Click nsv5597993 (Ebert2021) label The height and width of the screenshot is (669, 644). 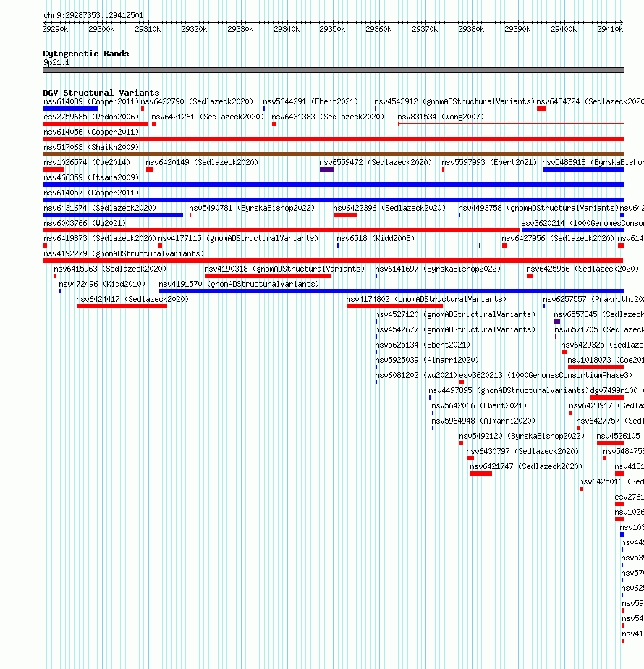(x=489, y=162)
